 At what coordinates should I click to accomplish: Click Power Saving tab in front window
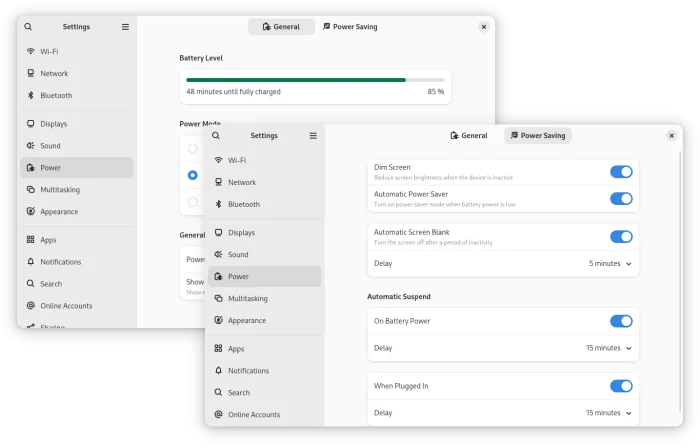538,135
